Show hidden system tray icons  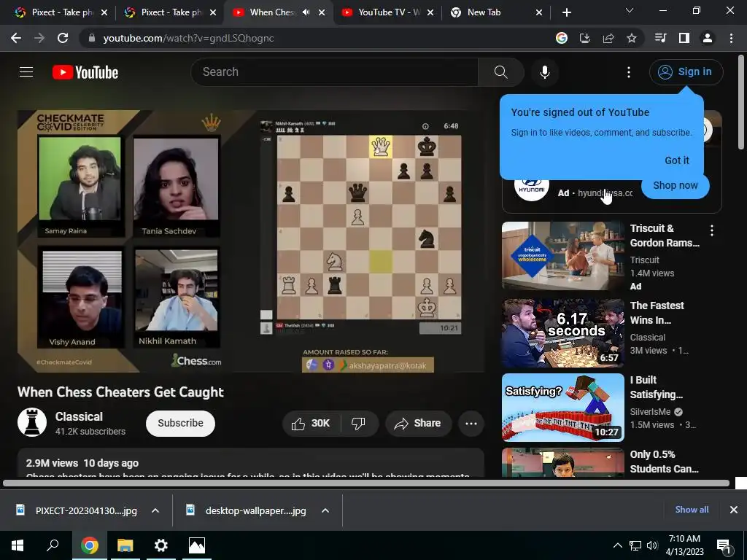[x=617, y=545]
